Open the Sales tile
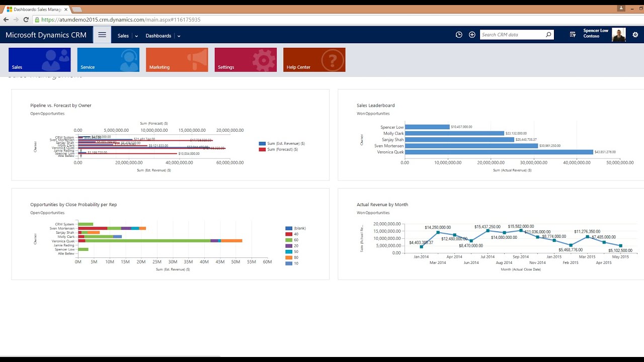644x362 pixels. pos(40,60)
